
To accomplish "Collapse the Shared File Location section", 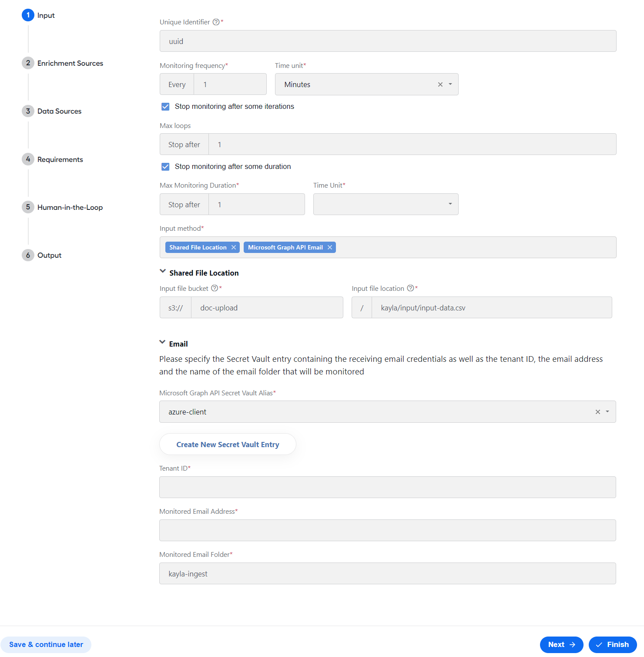I will click(x=163, y=271).
